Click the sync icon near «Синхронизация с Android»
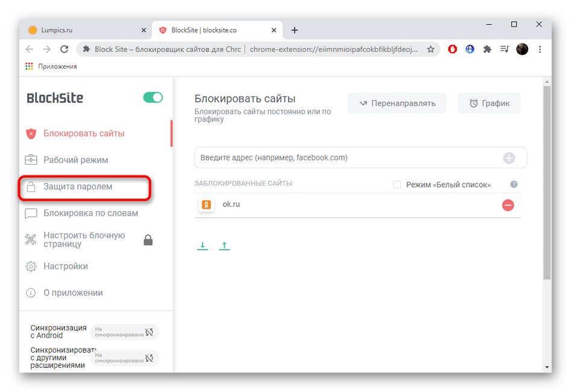The width and height of the screenshot is (571, 392). coord(150,332)
